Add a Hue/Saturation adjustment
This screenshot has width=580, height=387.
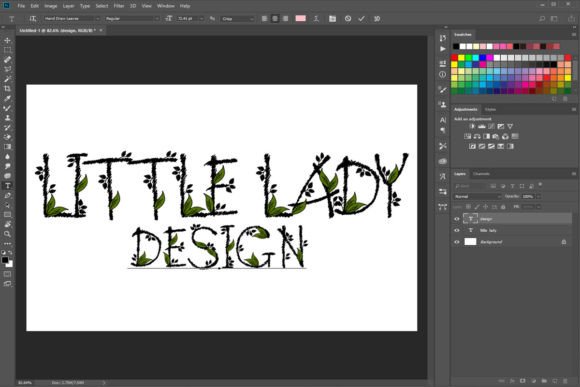468,137
